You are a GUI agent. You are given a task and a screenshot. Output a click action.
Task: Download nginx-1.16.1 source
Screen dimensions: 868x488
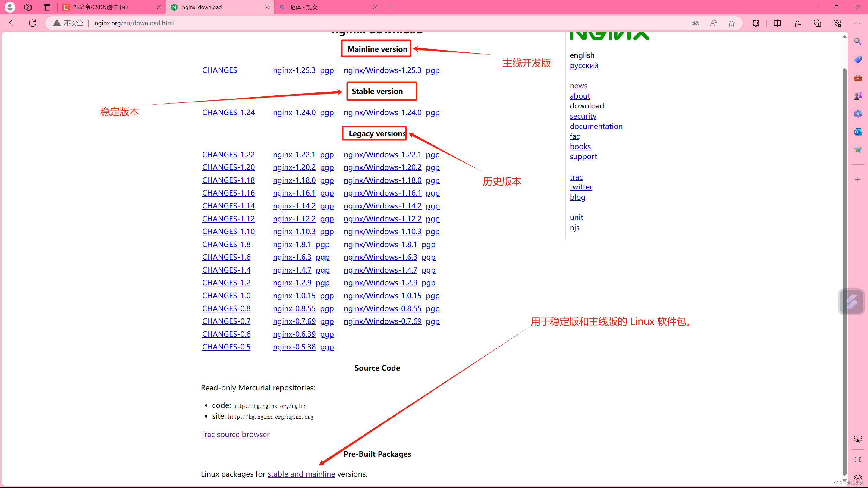tap(294, 193)
